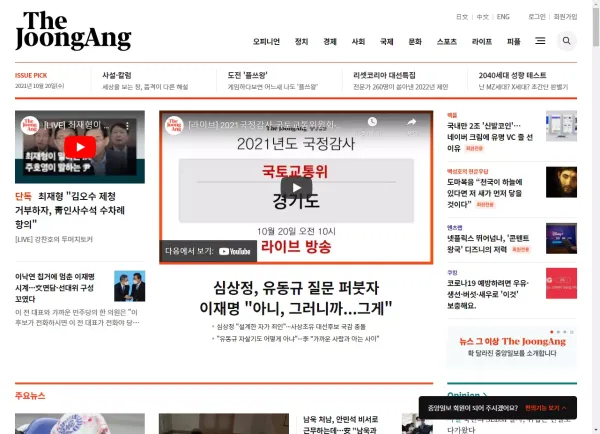Viewport: 600px width, 434px height.
Task: Click the magnifier search icon
Action: click(x=566, y=41)
